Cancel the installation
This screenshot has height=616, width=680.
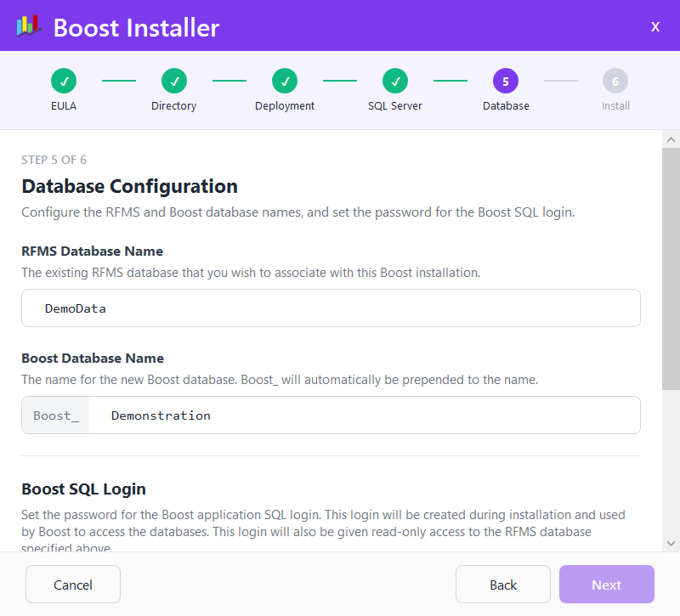tap(73, 585)
